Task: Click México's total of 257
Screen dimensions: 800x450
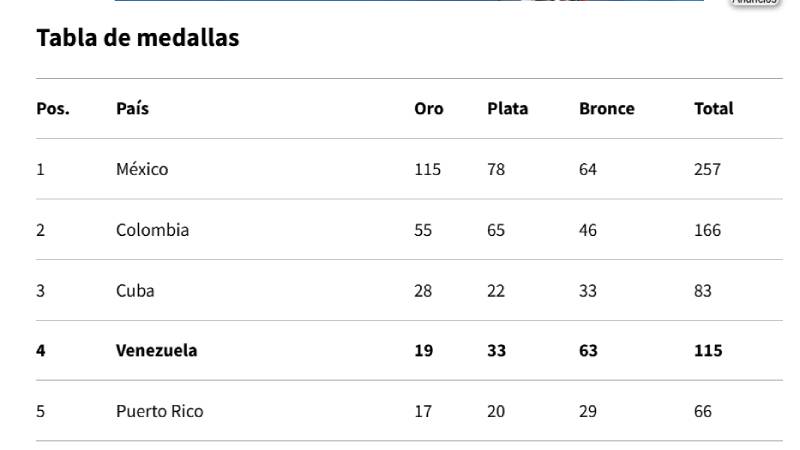Action: 707,169
